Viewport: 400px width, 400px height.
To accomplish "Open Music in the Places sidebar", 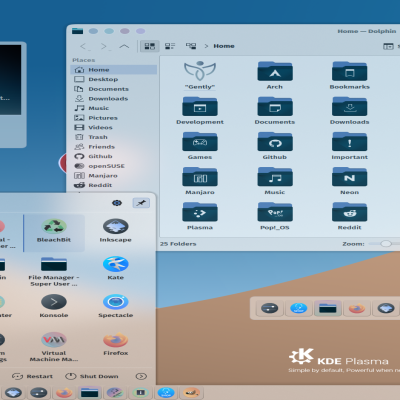I will pos(114,108).
